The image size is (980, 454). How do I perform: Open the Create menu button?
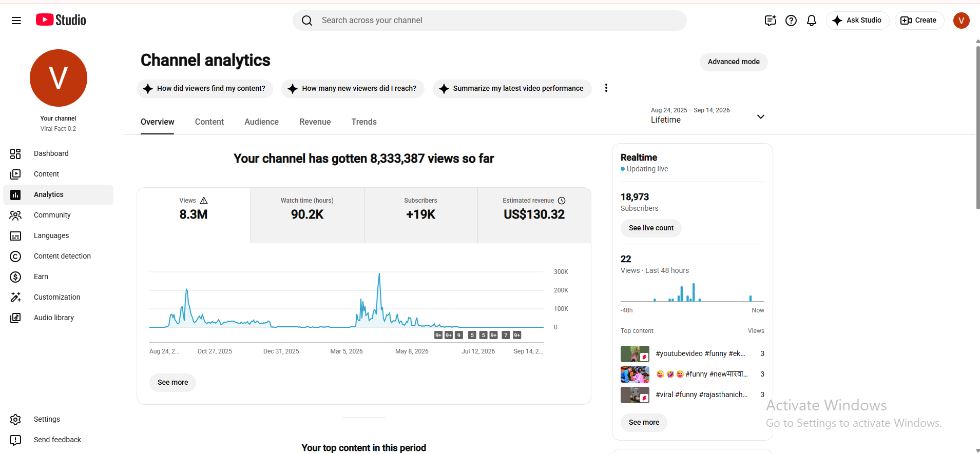pos(919,21)
